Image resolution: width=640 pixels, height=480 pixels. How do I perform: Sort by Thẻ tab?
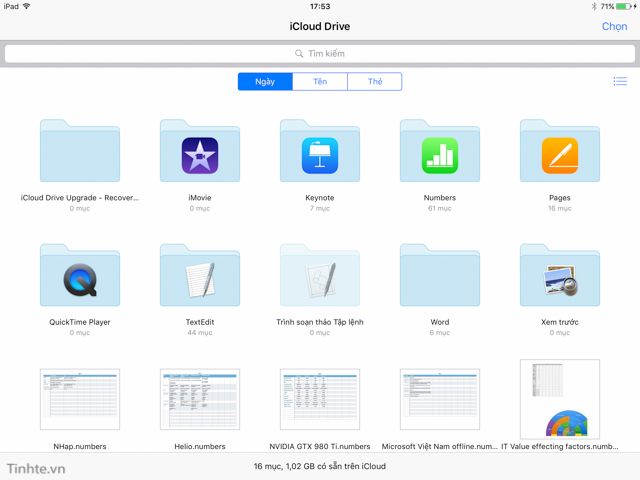[375, 82]
